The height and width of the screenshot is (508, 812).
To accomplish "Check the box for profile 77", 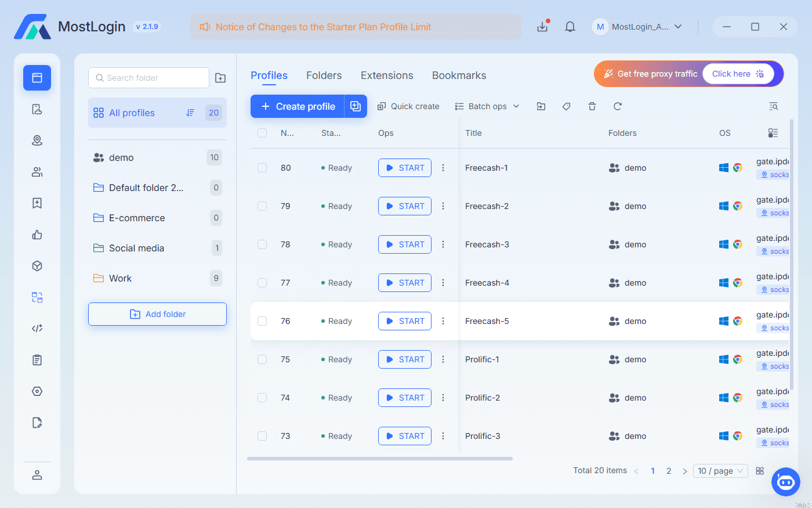I will pyautogui.click(x=262, y=283).
